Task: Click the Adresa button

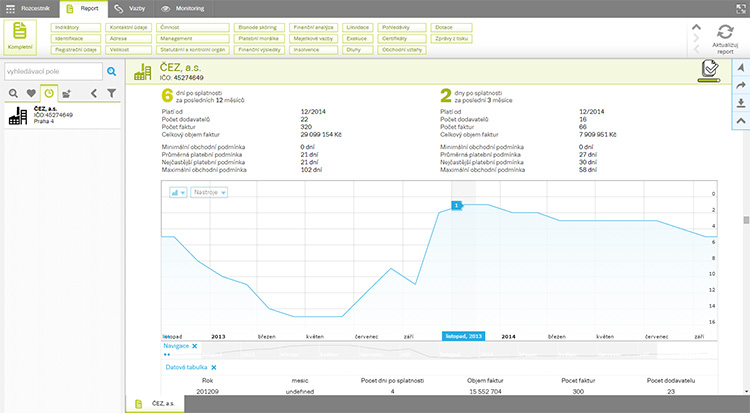Action: click(x=129, y=39)
